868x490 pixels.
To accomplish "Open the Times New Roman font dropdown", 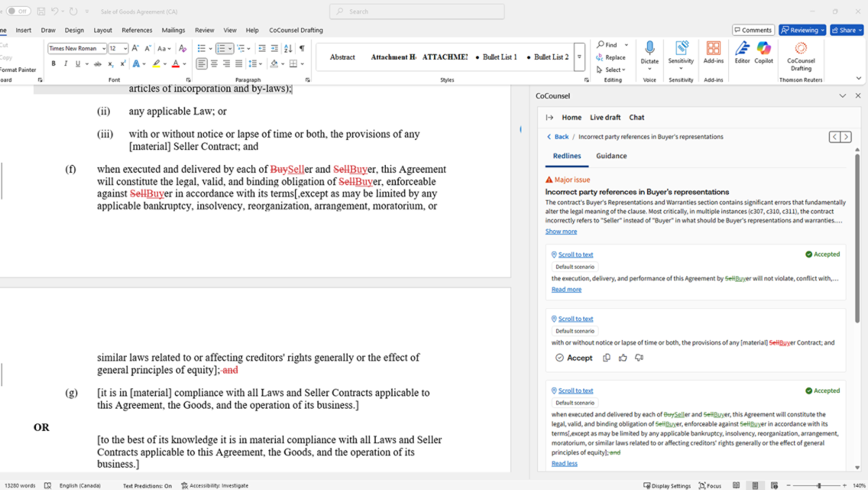I will click(x=104, y=49).
